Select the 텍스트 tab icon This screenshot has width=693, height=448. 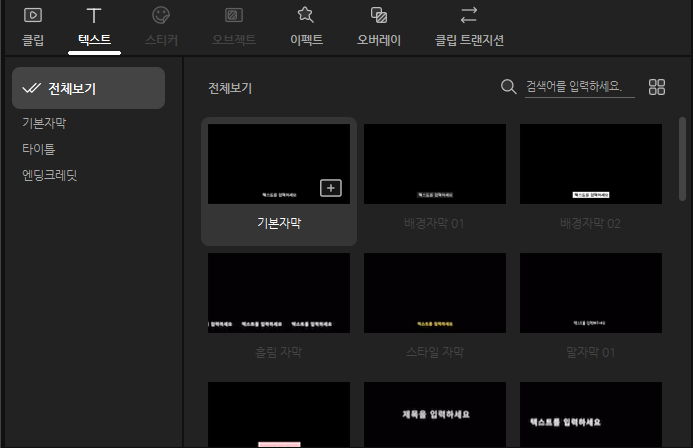(x=94, y=16)
